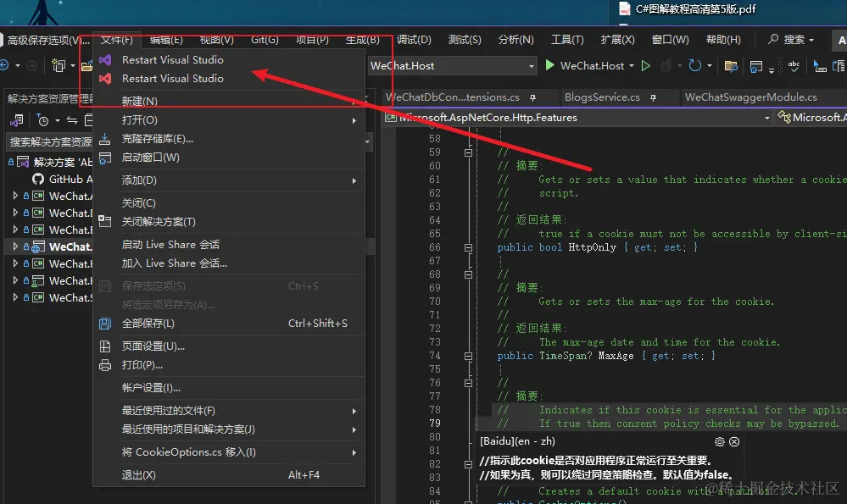Open the 帮助(H) menu
The width and height of the screenshot is (847, 504).
pyautogui.click(x=723, y=40)
